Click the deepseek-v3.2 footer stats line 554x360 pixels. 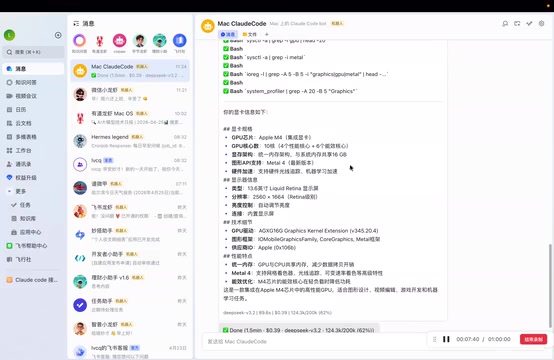coord(277,313)
